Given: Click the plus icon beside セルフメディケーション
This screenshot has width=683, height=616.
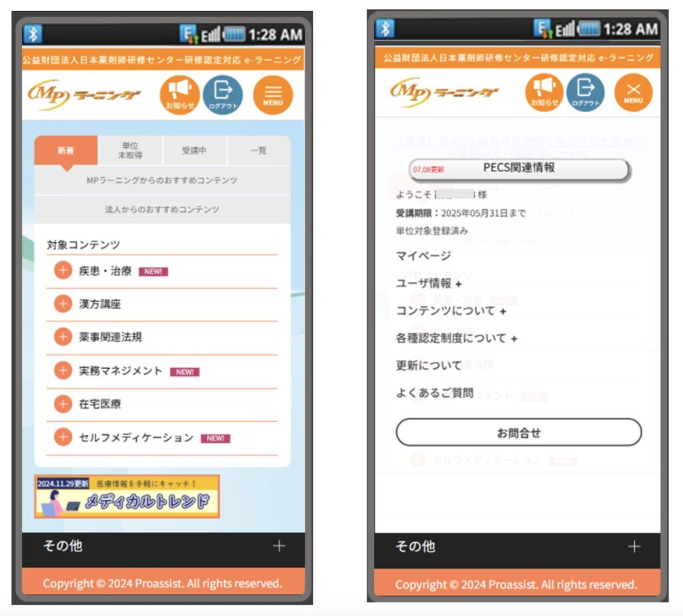Looking at the screenshot, I should point(63,437).
